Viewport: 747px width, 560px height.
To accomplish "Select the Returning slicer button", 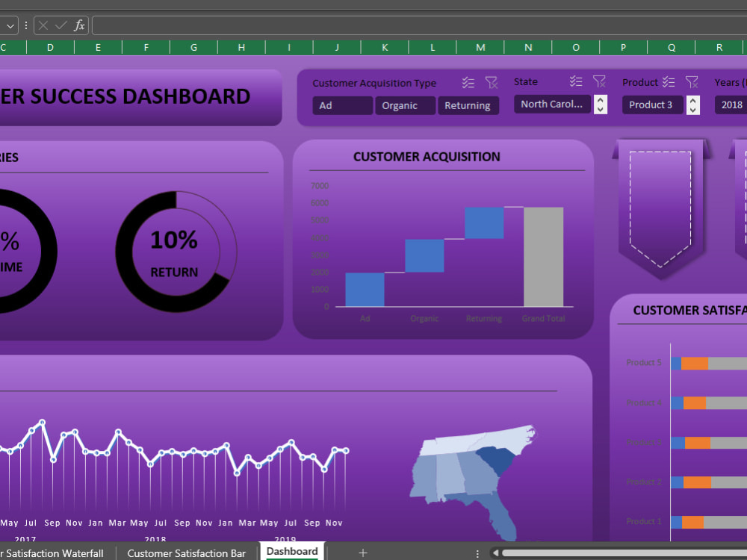I will tap(468, 106).
